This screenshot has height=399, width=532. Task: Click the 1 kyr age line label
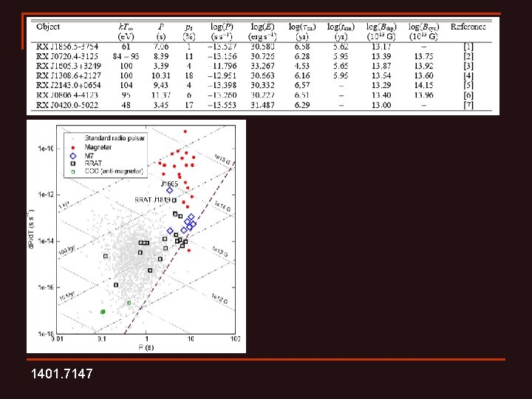(x=64, y=205)
